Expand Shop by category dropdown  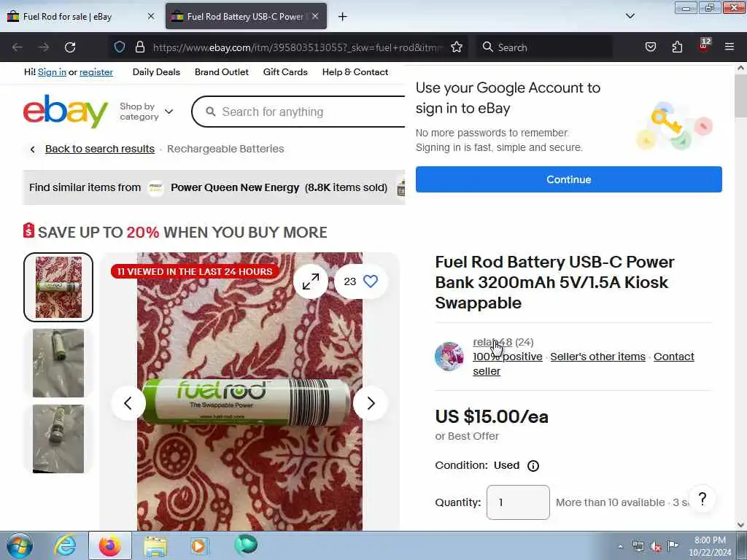[146, 112]
